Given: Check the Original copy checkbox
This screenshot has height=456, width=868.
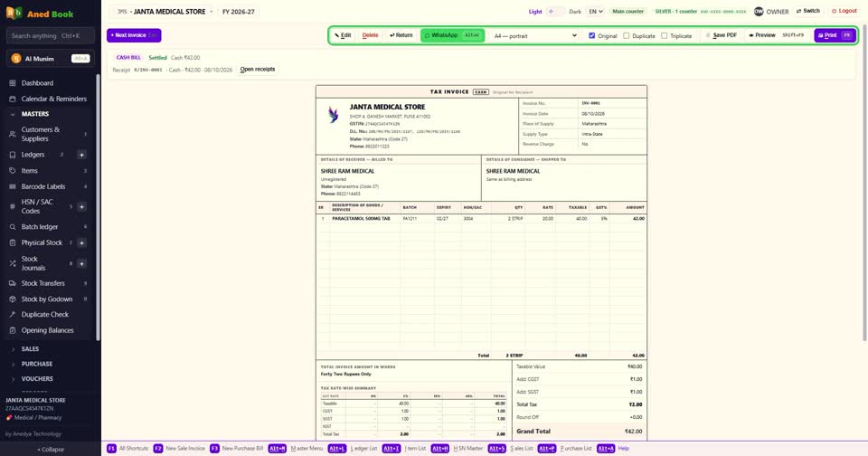Looking at the screenshot, I should tap(591, 35).
